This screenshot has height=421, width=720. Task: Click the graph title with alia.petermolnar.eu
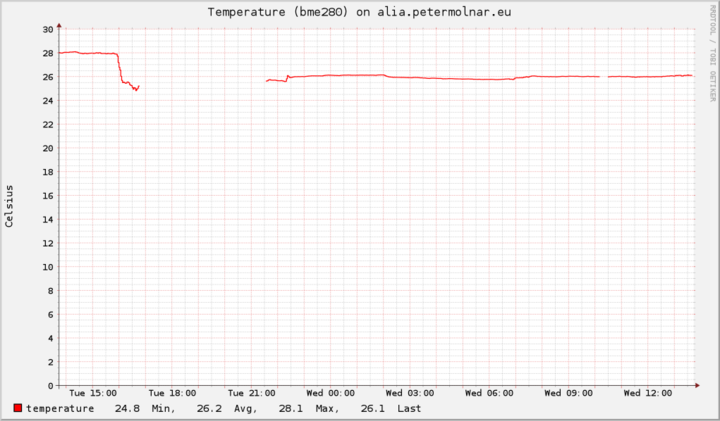tap(359, 12)
